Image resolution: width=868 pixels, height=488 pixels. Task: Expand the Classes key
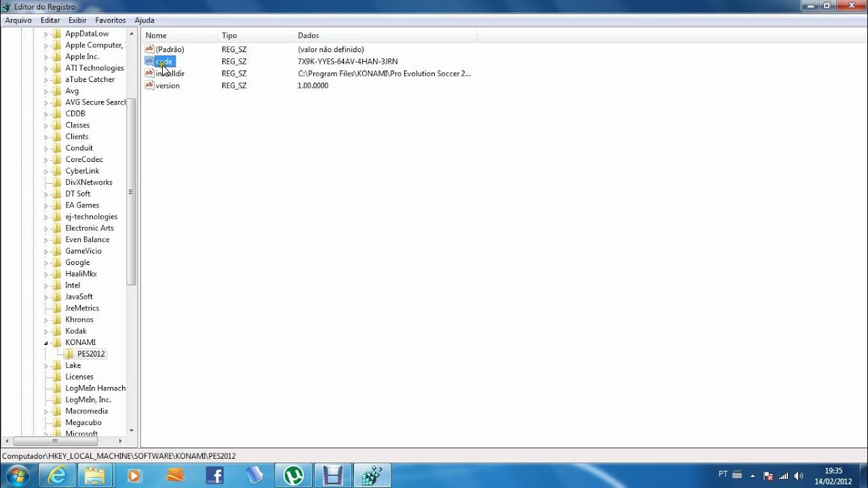coord(46,125)
